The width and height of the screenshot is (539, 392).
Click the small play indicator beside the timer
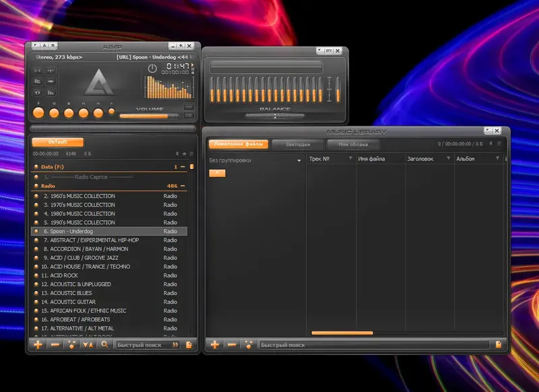tap(193, 65)
